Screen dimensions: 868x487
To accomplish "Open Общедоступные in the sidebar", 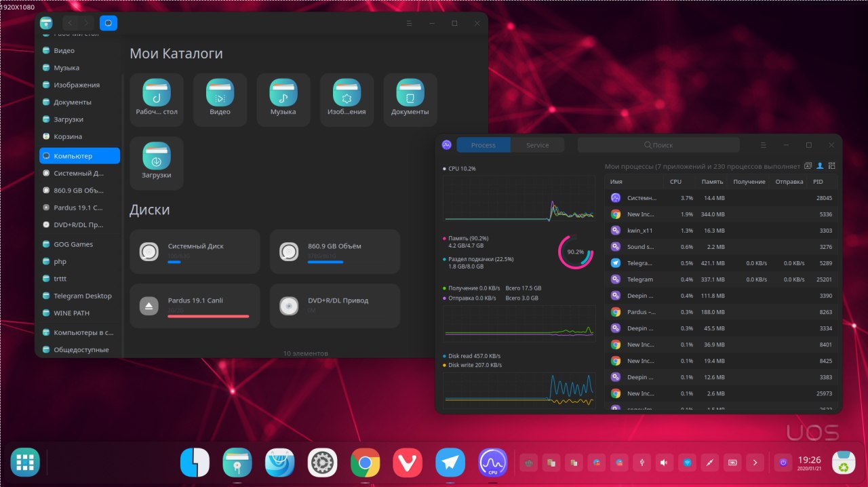I will point(79,349).
